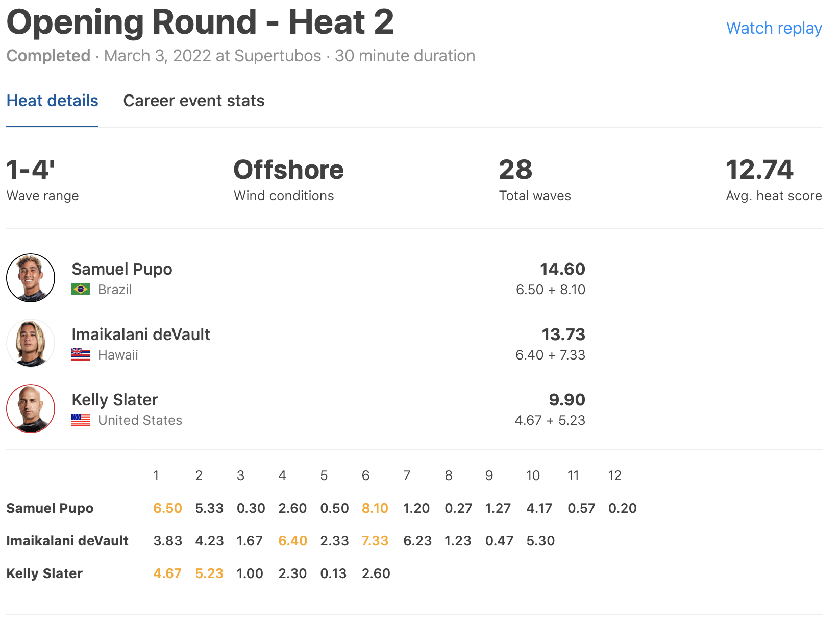Click Kelly Slater's highlighted 5.23 wave score
The width and height of the screenshot is (840, 622).
[209, 573]
